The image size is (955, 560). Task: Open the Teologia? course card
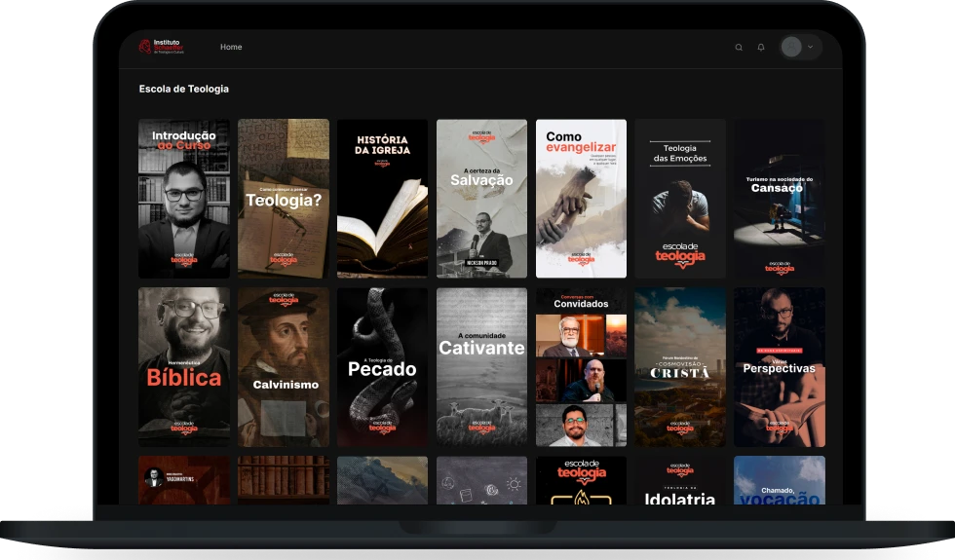pos(284,199)
